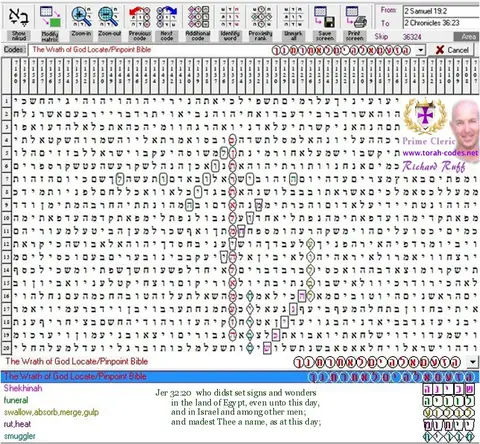Click the Cancel button with red X

[452, 50]
